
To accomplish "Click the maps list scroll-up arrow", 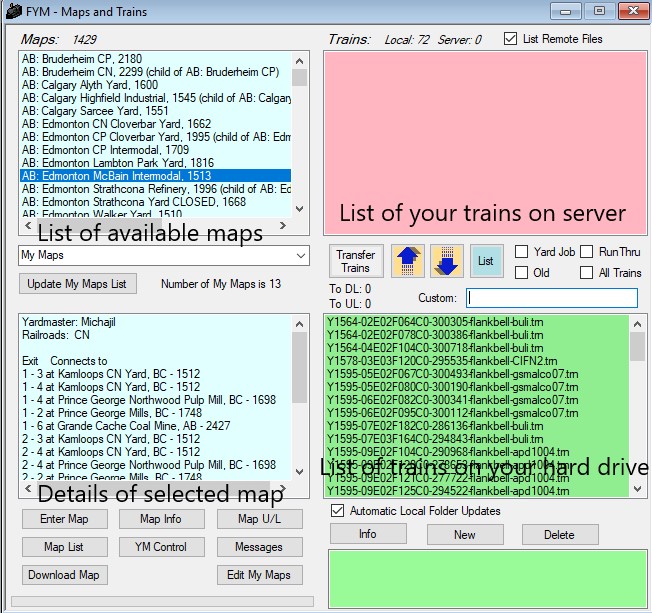I will click(299, 61).
